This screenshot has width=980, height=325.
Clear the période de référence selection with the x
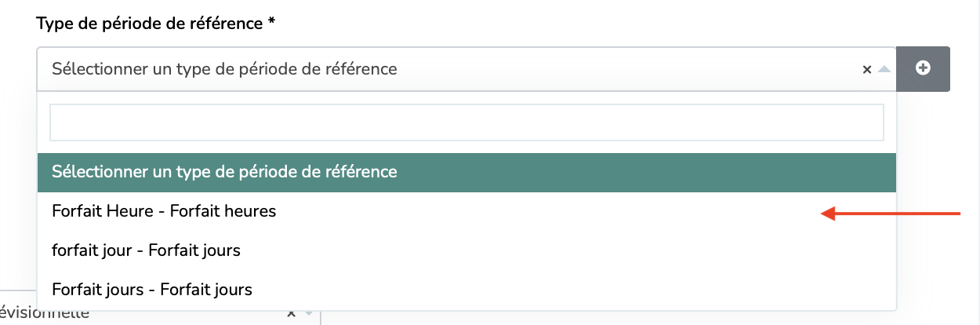tap(867, 70)
